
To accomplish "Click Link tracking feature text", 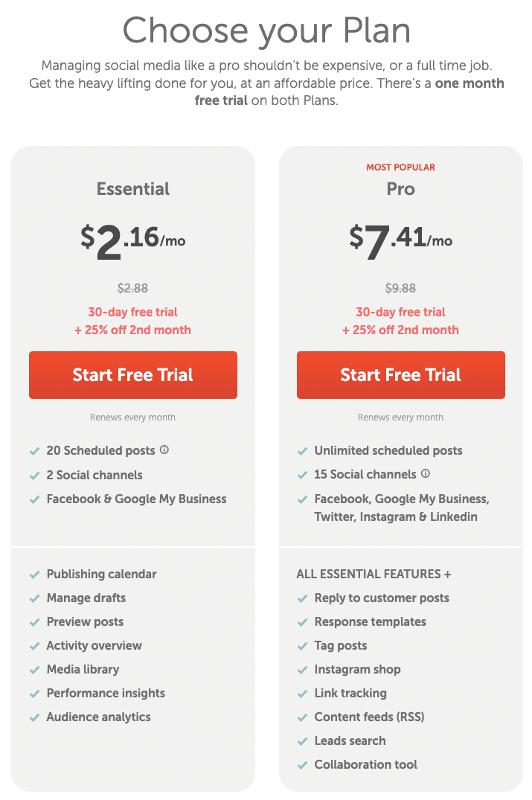I will pyautogui.click(x=350, y=693).
